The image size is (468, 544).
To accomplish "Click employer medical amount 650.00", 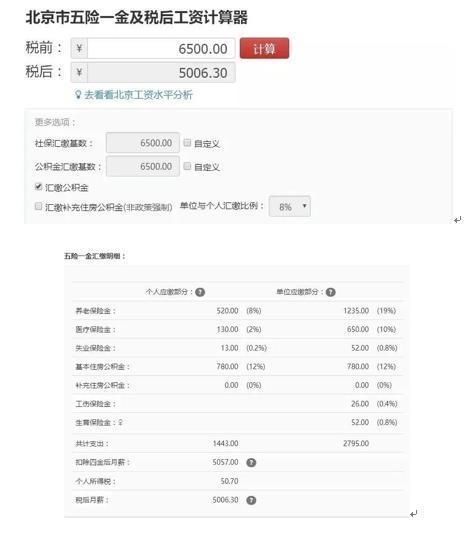I will tap(358, 329).
